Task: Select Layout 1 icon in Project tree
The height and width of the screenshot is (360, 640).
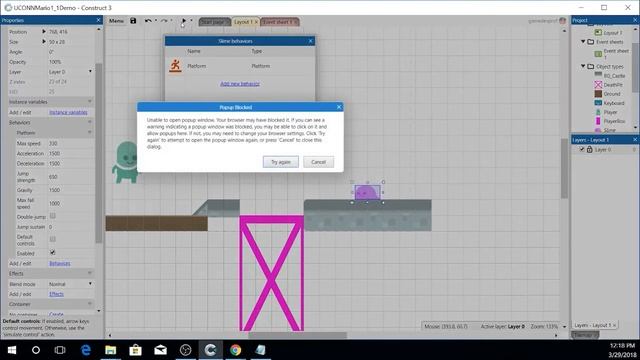Action: pyautogui.click(x=598, y=33)
